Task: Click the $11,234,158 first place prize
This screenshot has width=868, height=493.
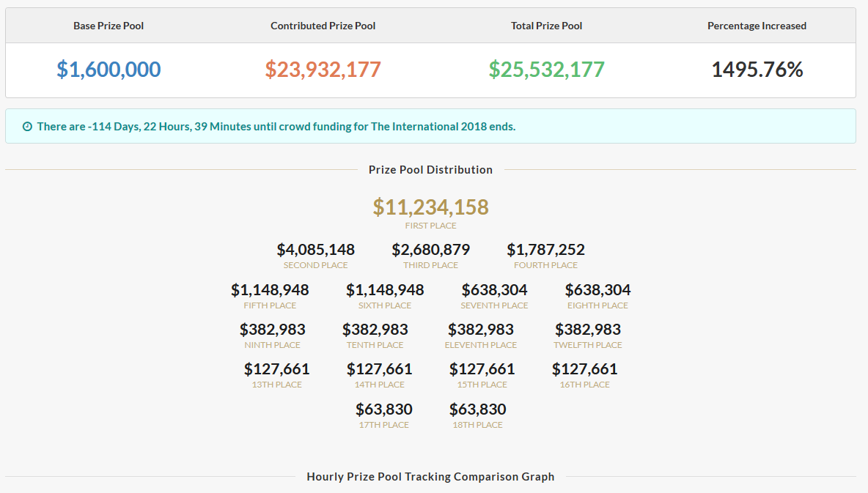Action: click(x=430, y=207)
